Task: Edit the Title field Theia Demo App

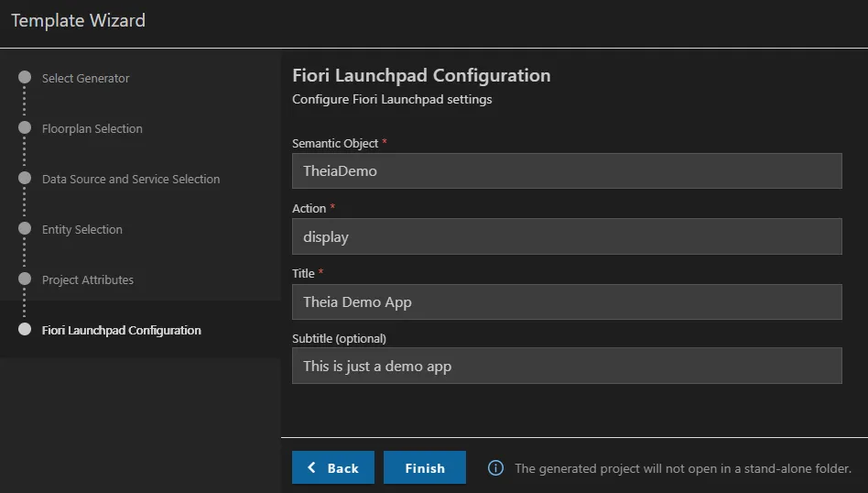Action: point(566,301)
